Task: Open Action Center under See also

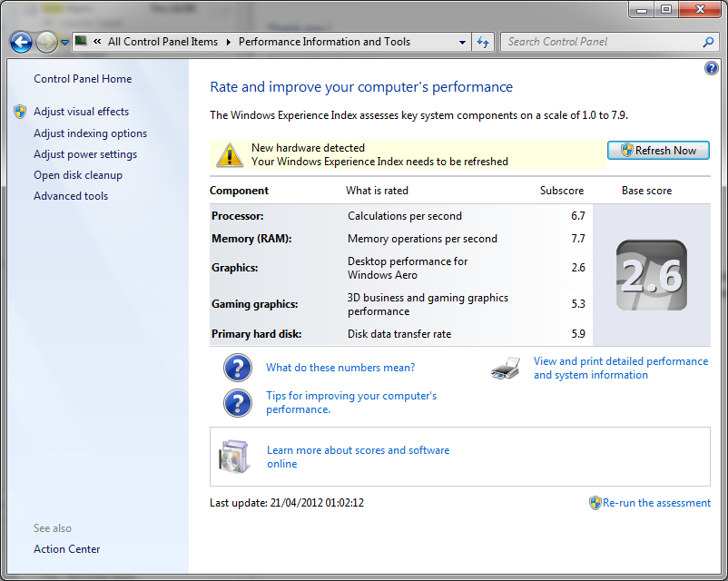Action: tap(67, 549)
